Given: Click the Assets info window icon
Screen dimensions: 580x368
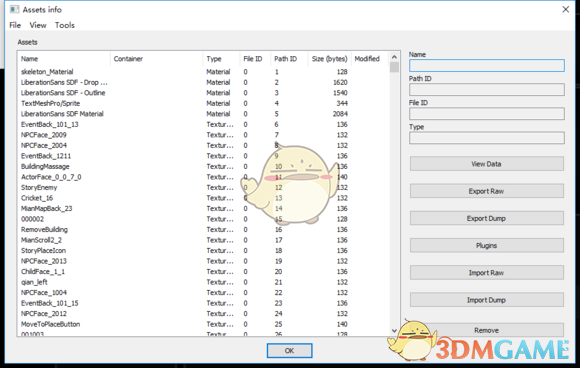Looking at the screenshot, I should (14, 9).
